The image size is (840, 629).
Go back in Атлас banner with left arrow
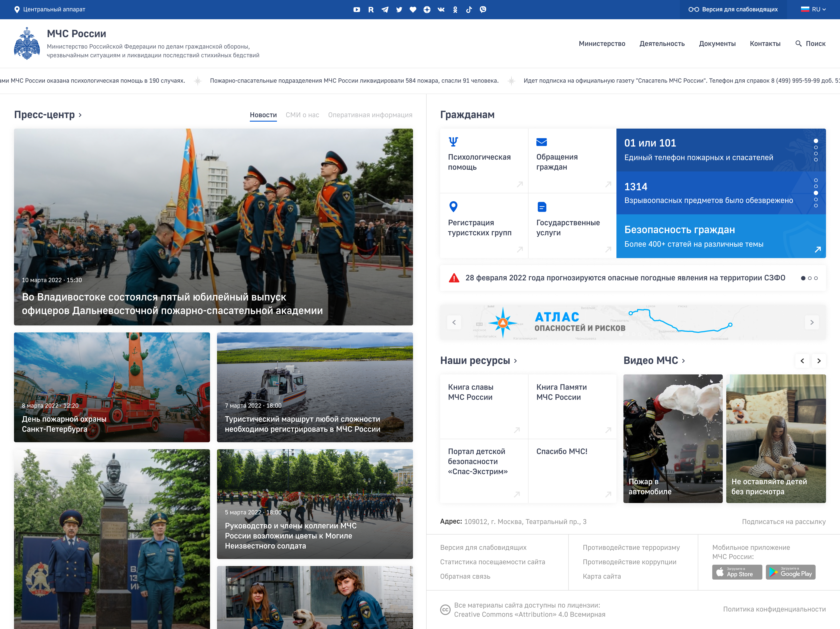point(454,322)
